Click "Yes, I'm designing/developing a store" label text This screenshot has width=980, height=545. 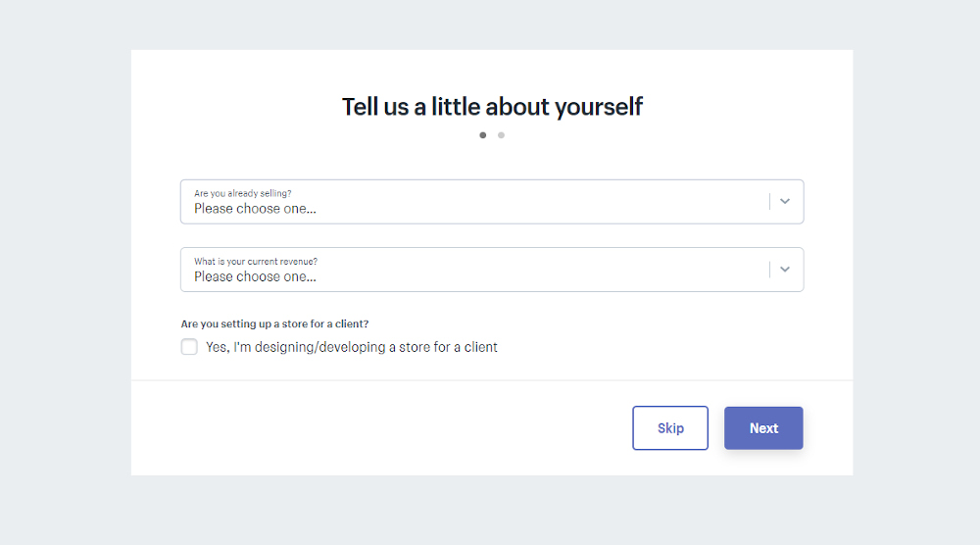pos(351,347)
